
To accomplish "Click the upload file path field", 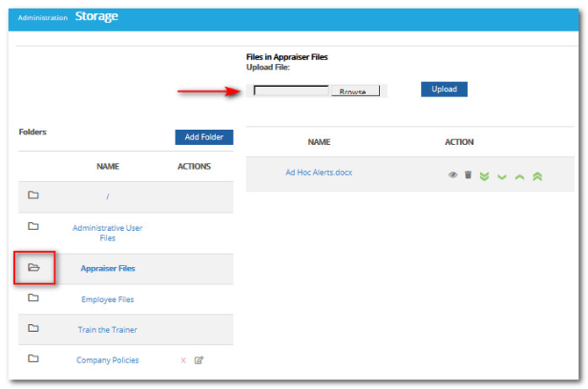I will click(290, 91).
